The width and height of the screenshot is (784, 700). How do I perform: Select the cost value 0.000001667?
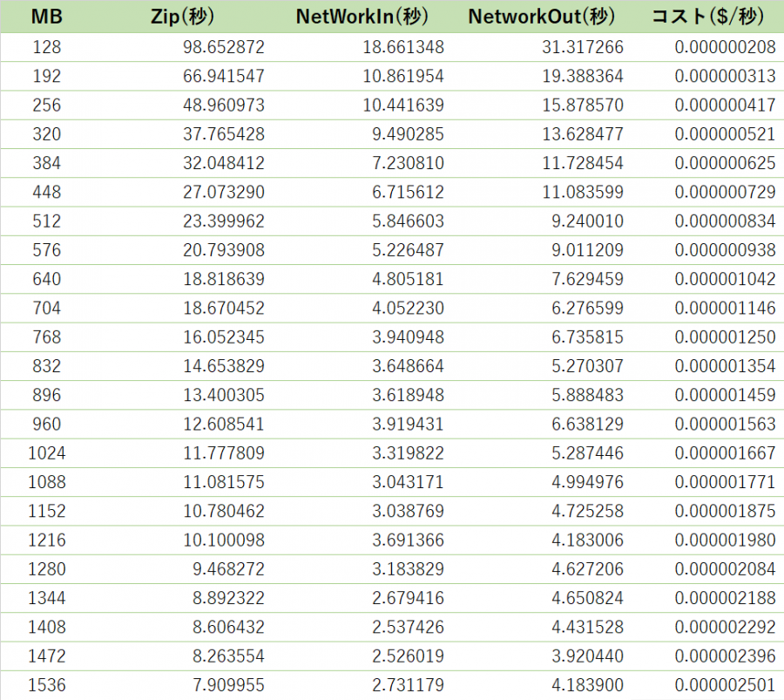point(725,453)
